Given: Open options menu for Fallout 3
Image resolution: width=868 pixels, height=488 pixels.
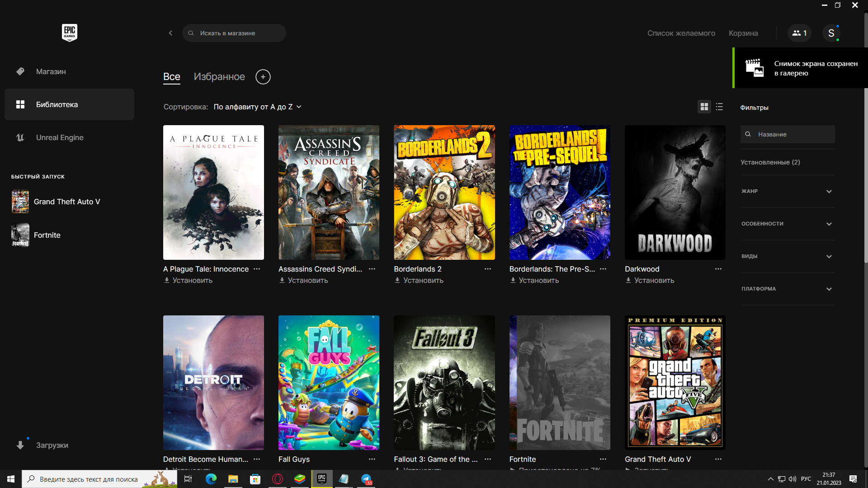Looking at the screenshot, I should 488,459.
